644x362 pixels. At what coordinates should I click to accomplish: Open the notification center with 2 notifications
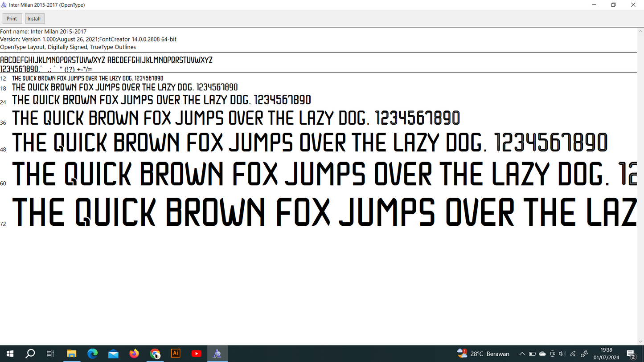(631, 354)
